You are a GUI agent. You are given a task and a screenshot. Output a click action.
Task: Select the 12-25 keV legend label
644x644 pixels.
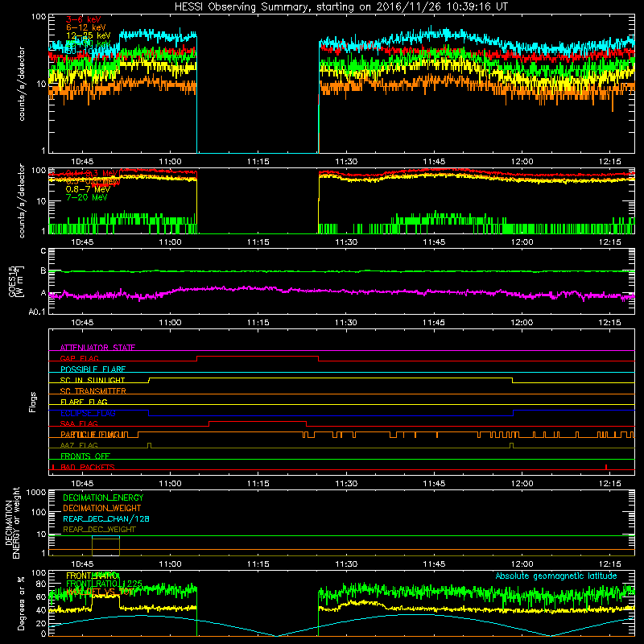point(89,35)
